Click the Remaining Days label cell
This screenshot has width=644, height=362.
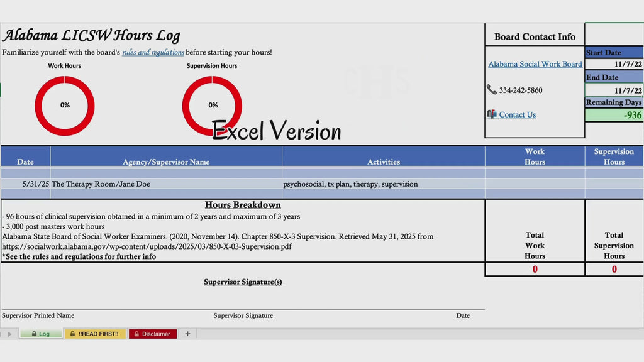coord(614,102)
